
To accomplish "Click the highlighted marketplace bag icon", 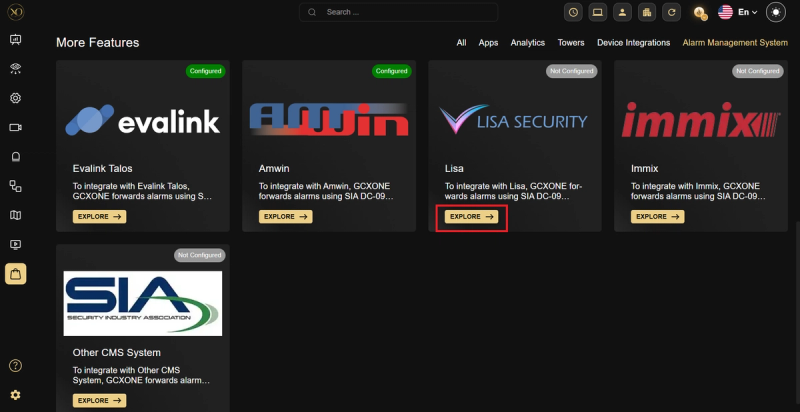I will coord(15,274).
